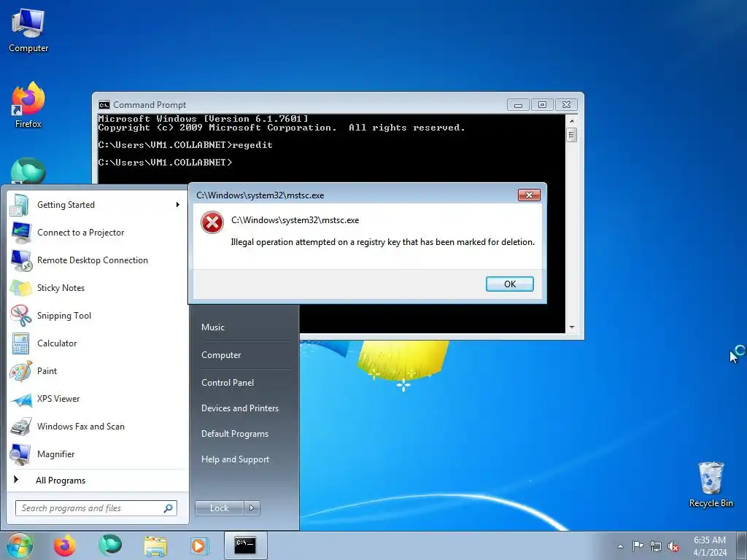Open Sticky Notes from Start menu
This screenshot has height=560, width=747.
point(98,287)
